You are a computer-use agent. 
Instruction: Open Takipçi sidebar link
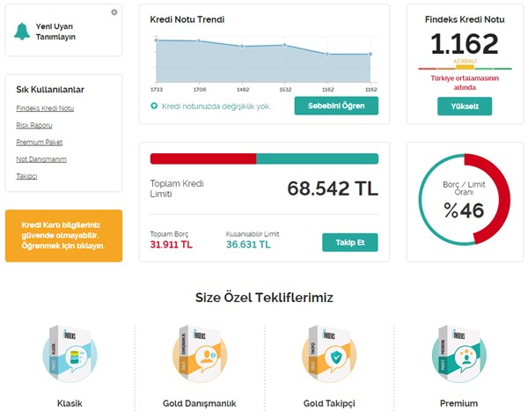(x=26, y=176)
